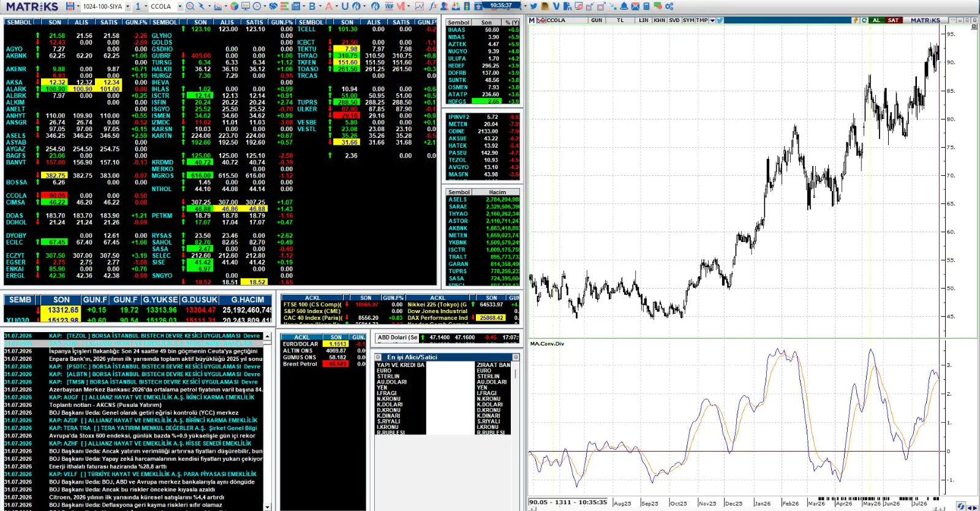Click the AL buy button on chart
The height and width of the screenshot is (511, 980).
(876, 20)
